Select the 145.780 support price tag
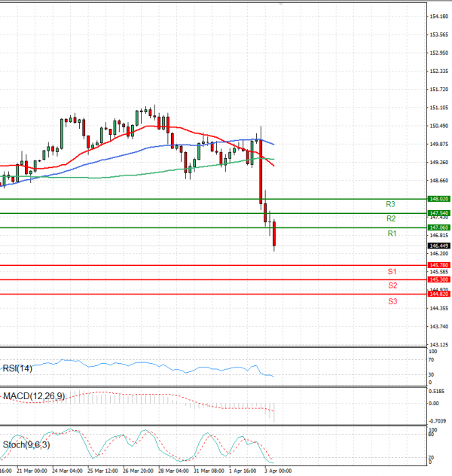Viewport: 452px width, 476px height. tap(439, 265)
